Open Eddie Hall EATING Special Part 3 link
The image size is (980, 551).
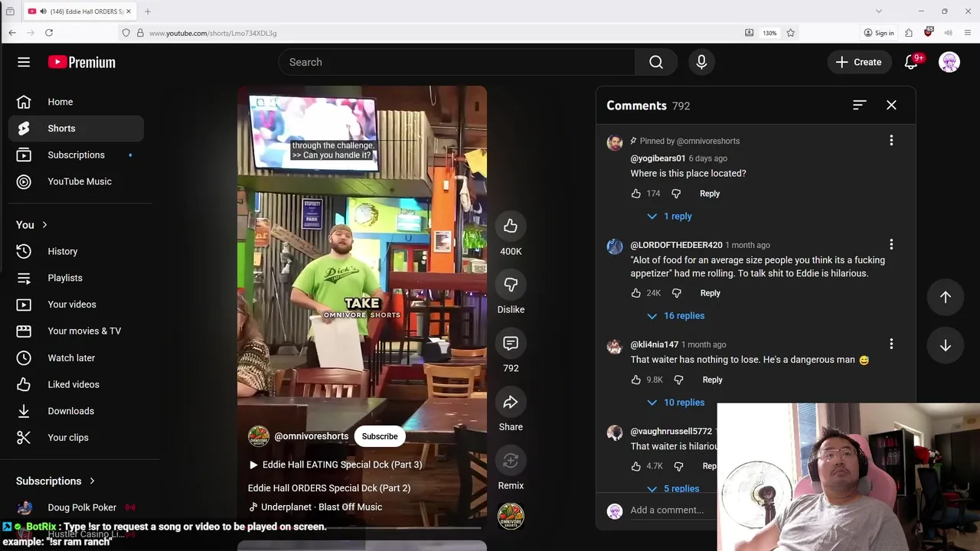pos(335,465)
